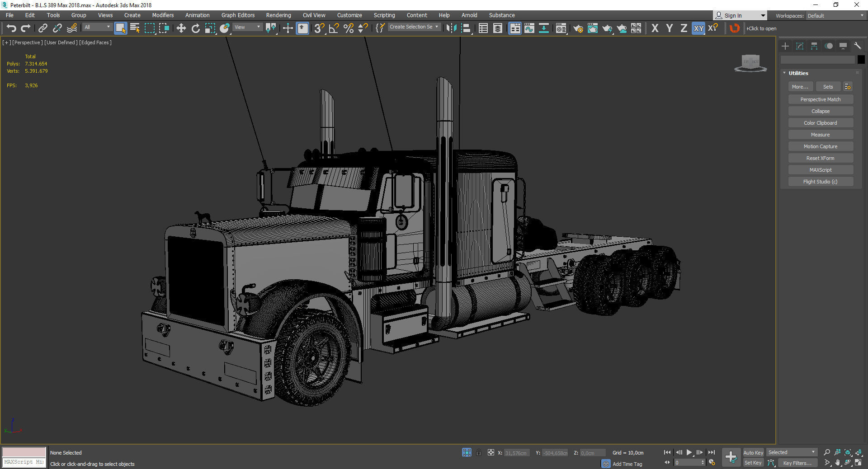Open the Curve Editor icon

pos(529,28)
